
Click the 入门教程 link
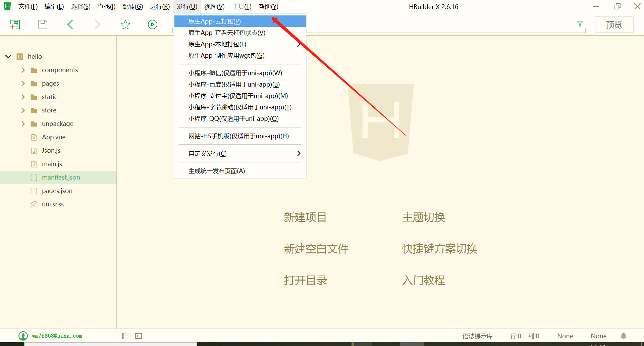pos(424,281)
